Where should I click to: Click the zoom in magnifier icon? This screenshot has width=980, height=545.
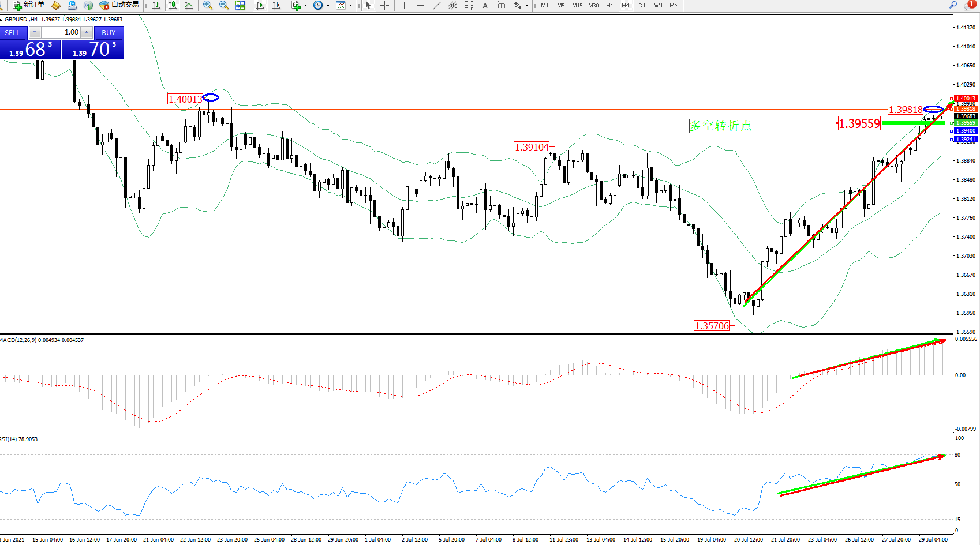pos(208,5)
